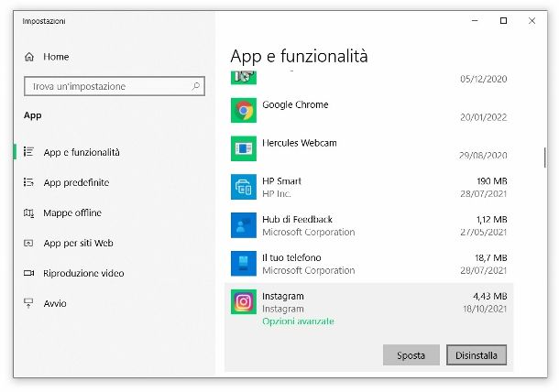559x392 pixels.
Task: Click the partially visible top app icon
Action: point(244,78)
